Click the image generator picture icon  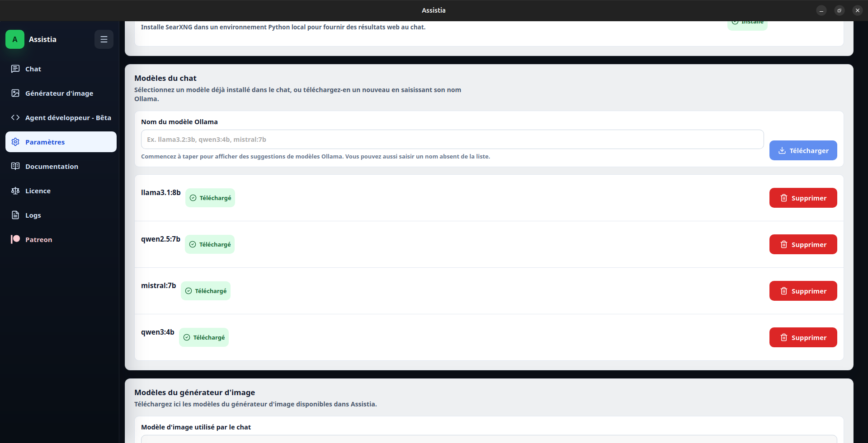click(15, 93)
